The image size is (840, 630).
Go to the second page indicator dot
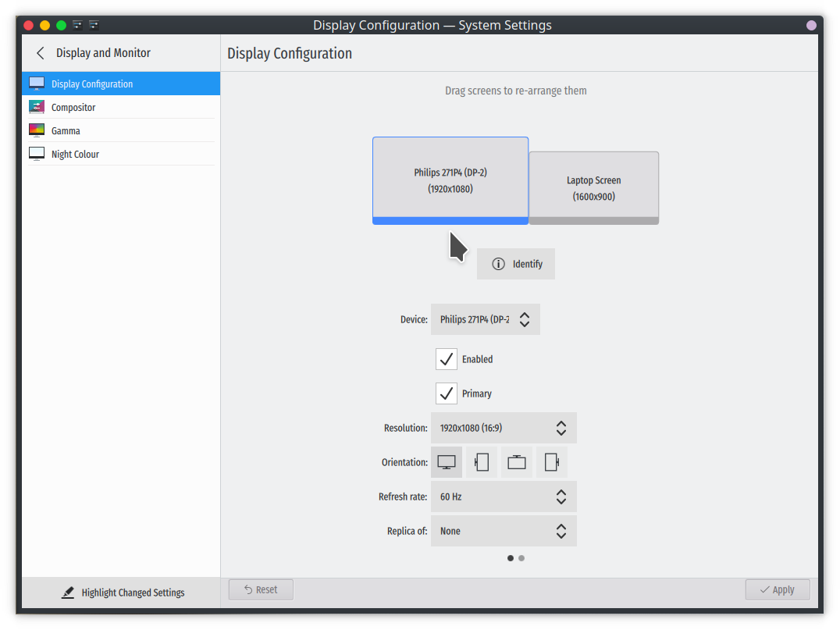click(x=521, y=558)
